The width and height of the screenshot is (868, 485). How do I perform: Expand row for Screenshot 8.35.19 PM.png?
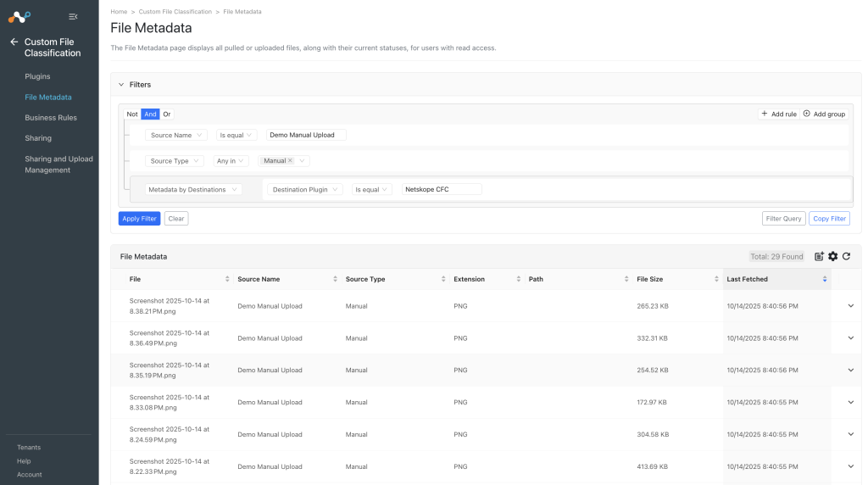[851, 370]
